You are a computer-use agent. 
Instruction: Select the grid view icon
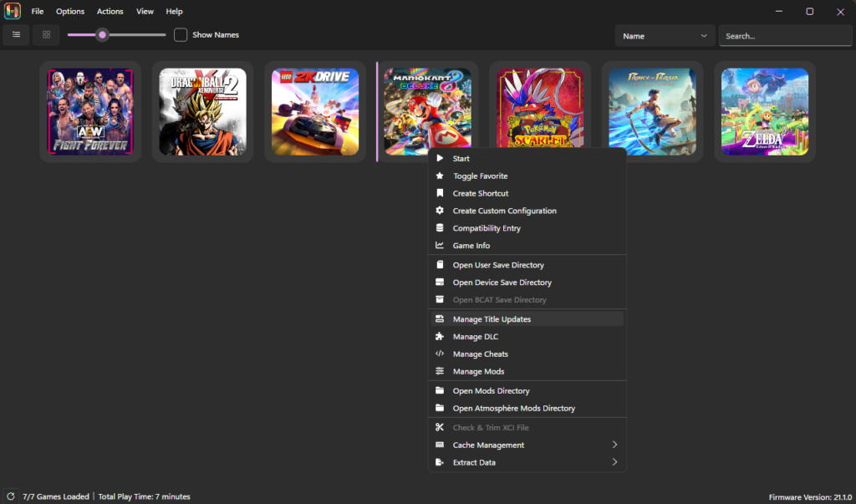46,34
